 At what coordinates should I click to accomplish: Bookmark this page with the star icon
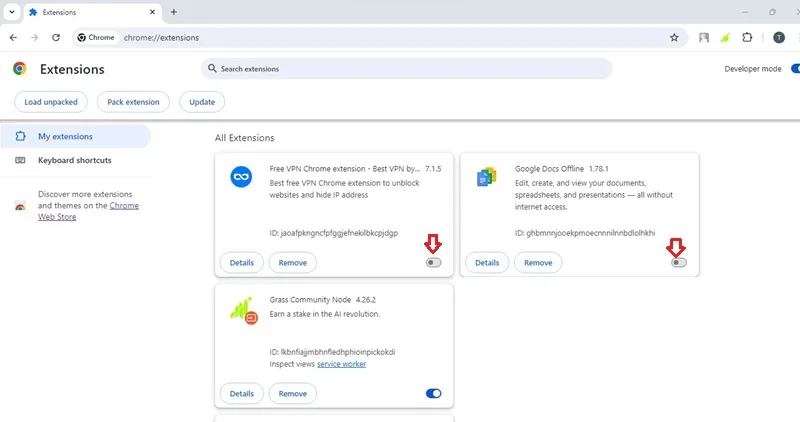coord(674,37)
